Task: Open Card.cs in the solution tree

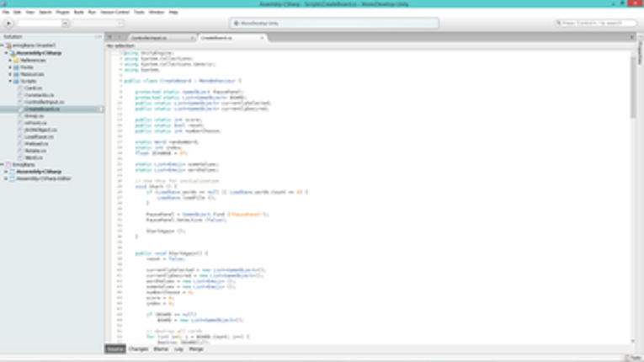Action: point(33,88)
